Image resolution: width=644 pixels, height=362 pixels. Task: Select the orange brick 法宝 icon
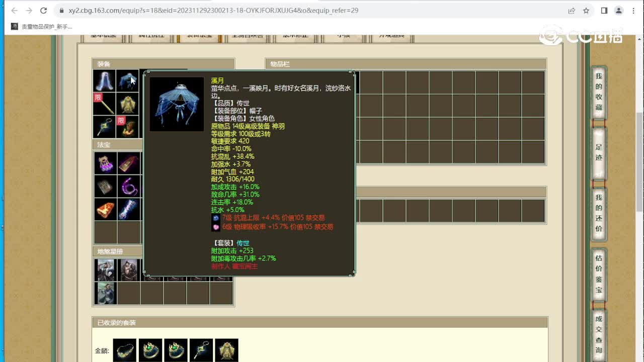106,209
